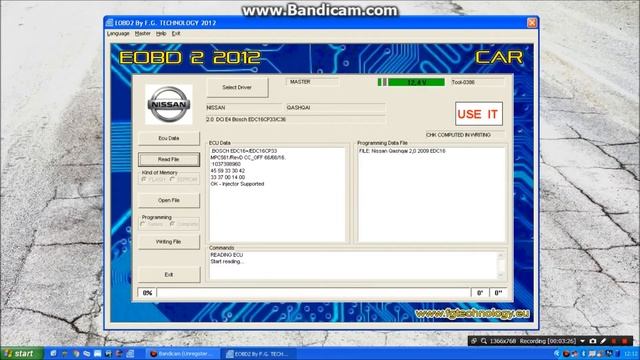
Task: Click the 'Start reading...' command line
Action: pos(227,262)
